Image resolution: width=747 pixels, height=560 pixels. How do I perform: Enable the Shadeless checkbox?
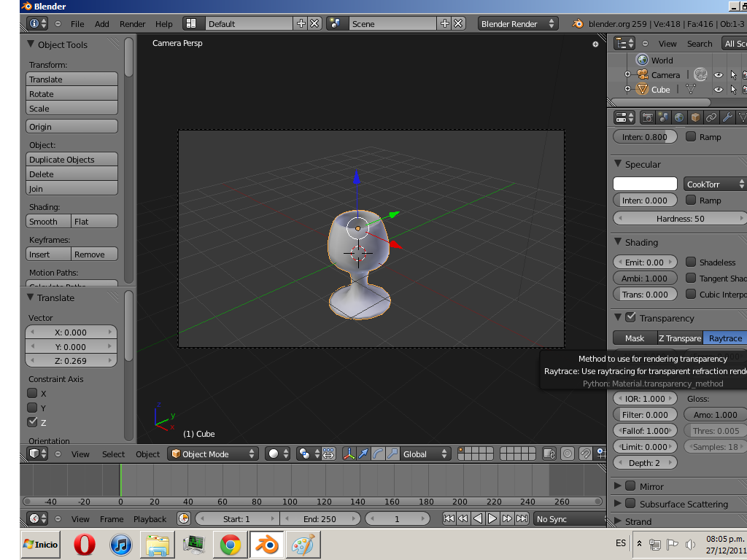[x=691, y=262]
